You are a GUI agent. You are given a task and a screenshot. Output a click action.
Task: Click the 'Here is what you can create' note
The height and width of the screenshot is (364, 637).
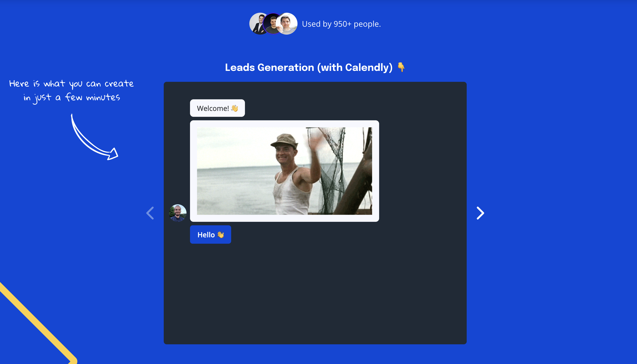71,84
